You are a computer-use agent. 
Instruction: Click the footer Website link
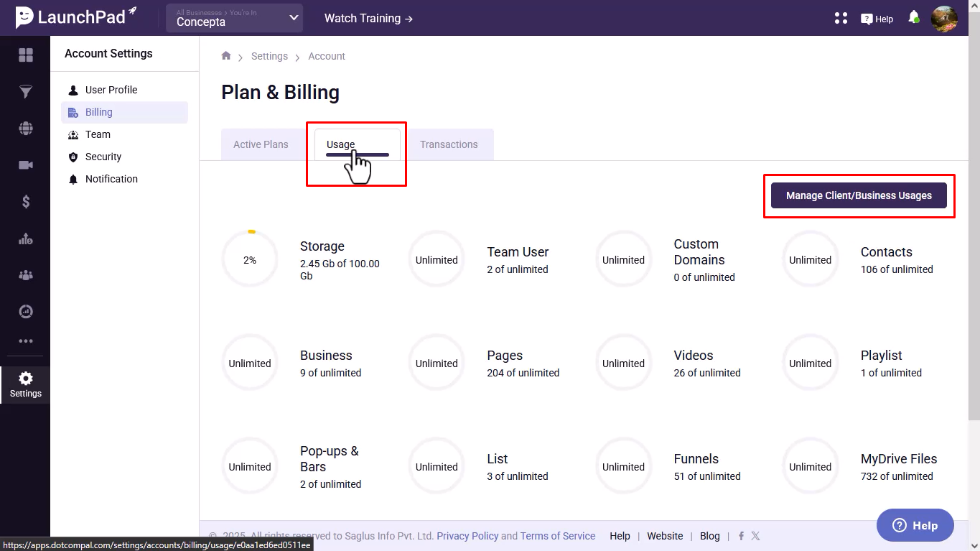665,536
